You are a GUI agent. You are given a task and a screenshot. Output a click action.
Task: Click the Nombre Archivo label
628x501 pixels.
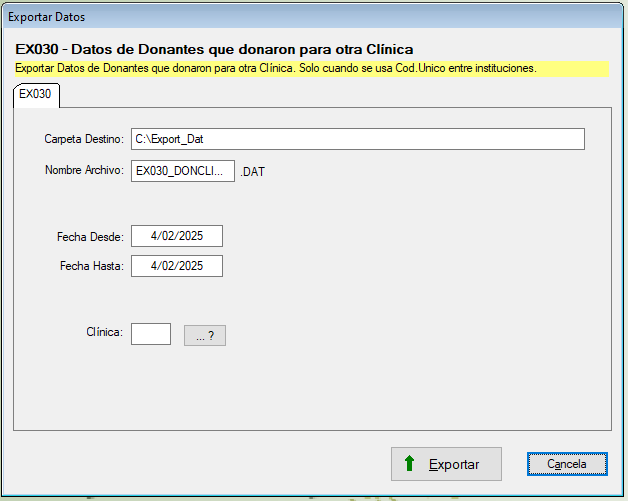pos(83,170)
